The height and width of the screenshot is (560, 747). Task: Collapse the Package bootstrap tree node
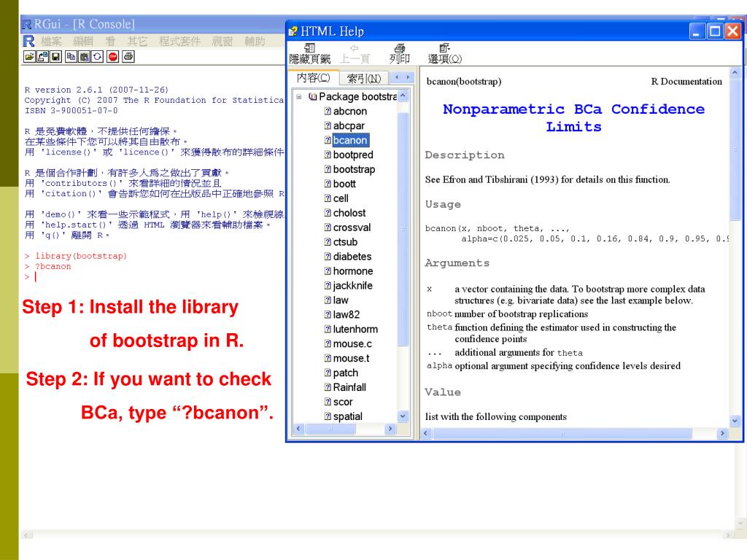pos(298,97)
